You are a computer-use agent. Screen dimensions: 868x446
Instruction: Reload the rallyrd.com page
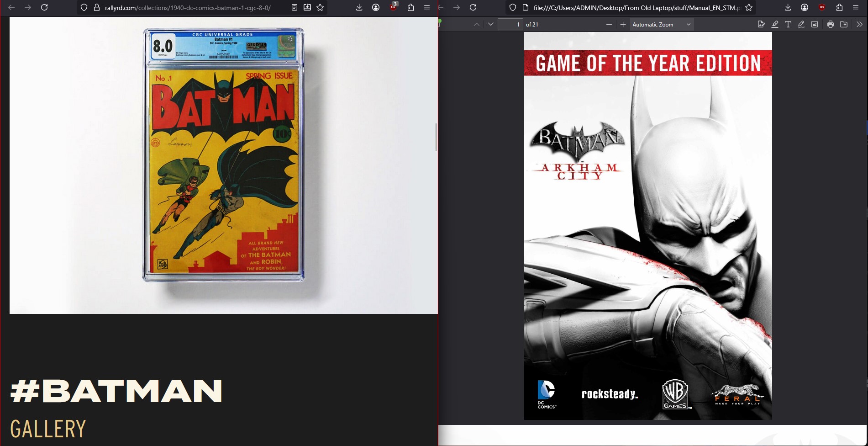[44, 8]
